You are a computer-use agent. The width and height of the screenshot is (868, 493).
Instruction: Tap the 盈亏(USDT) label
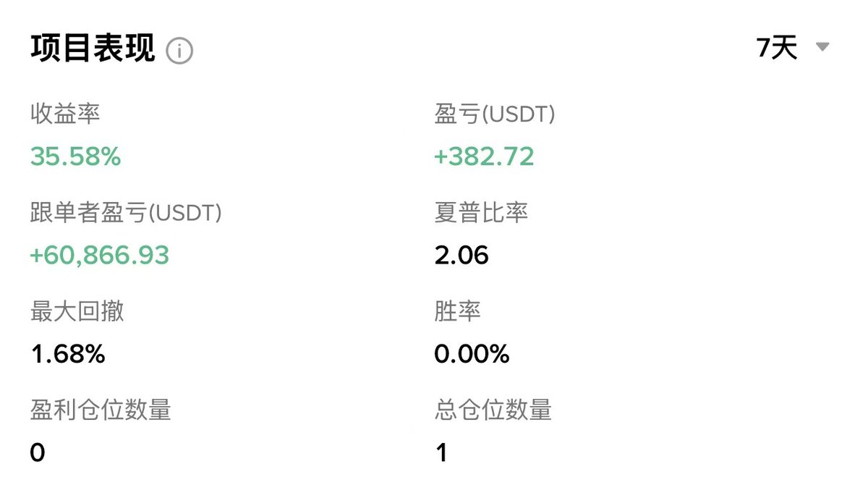pos(495,114)
